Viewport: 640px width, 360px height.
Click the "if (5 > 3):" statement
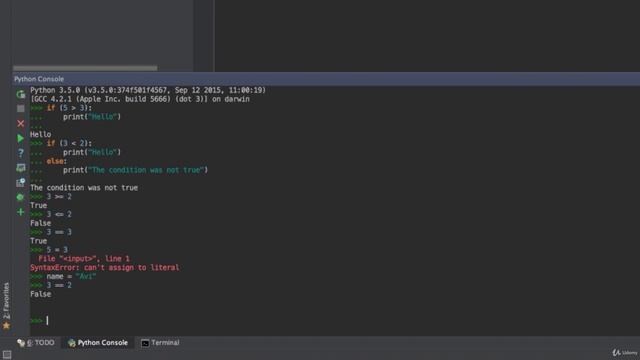[69, 108]
